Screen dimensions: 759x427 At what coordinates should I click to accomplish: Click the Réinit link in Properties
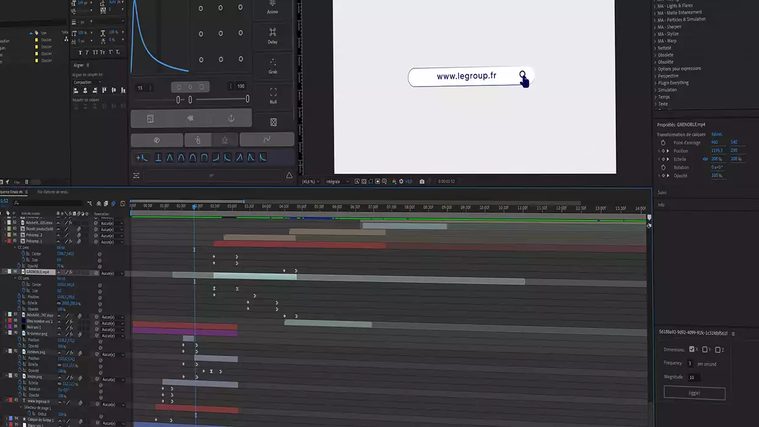tap(716, 134)
